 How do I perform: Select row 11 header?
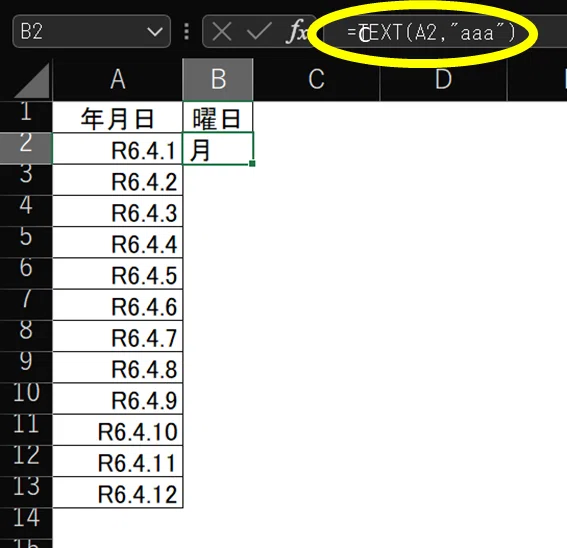point(26,429)
